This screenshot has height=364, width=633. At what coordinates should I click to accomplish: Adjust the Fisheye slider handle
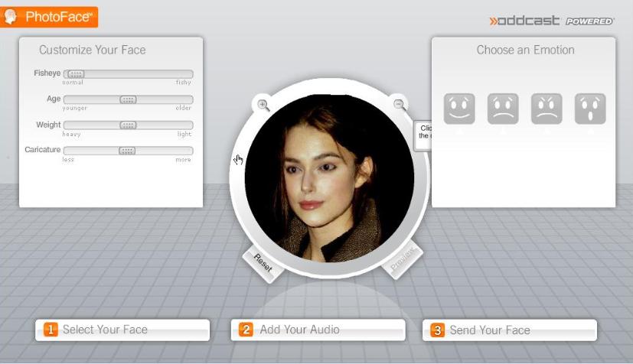(76, 74)
